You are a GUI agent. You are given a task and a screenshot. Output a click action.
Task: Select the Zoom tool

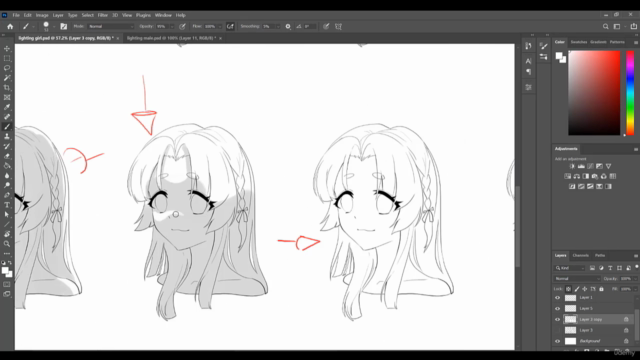[x=7, y=244]
